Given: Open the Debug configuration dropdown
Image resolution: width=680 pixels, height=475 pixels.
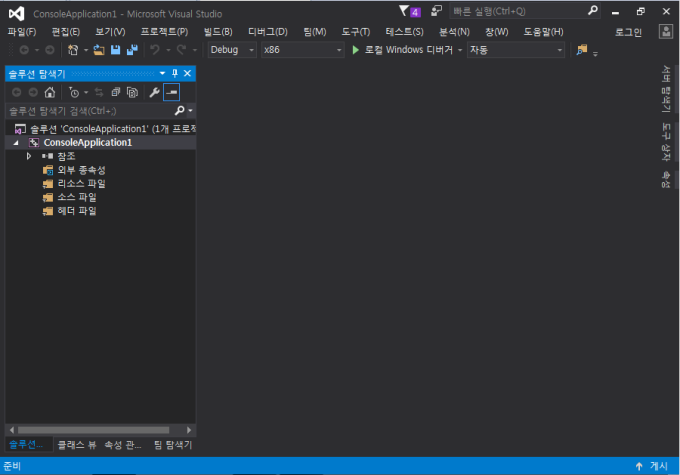Looking at the screenshot, I should pos(231,50).
